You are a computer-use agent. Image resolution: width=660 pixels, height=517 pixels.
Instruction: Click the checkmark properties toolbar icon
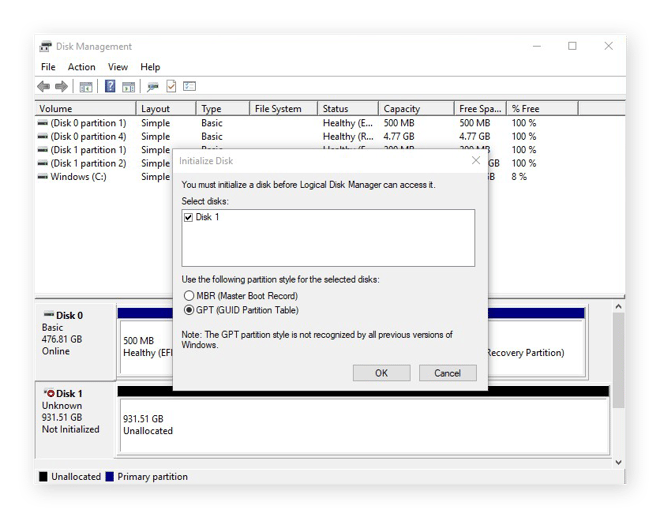171,86
